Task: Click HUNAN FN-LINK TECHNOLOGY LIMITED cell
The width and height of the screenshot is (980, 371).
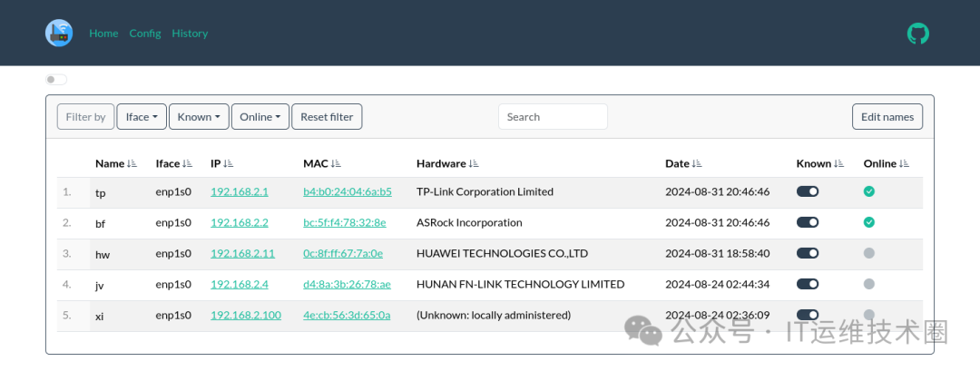Action: [x=520, y=284]
